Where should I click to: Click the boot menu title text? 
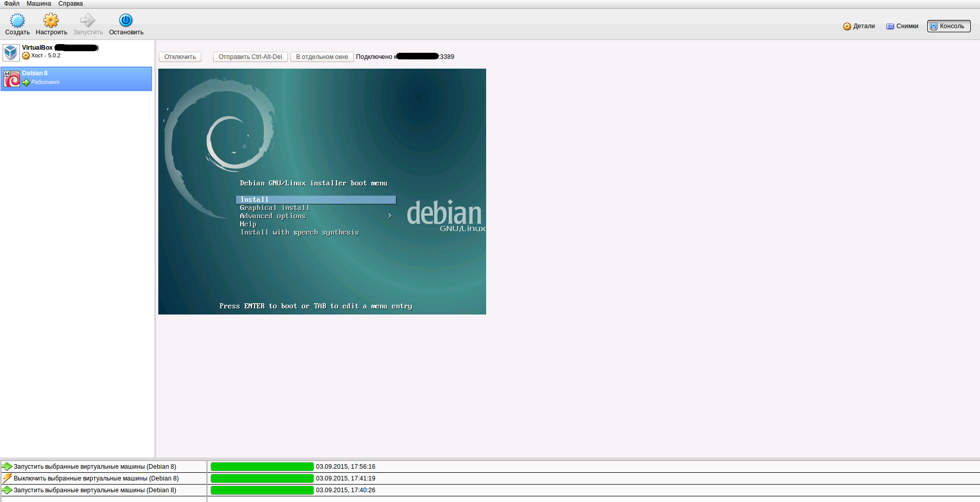tap(314, 183)
